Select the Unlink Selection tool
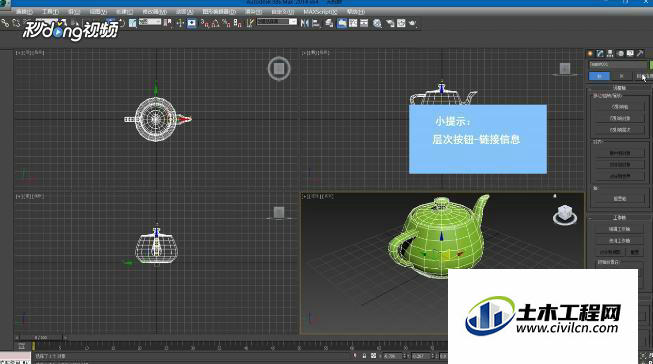Viewport: 653px width, 364px height. coord(16,23)
